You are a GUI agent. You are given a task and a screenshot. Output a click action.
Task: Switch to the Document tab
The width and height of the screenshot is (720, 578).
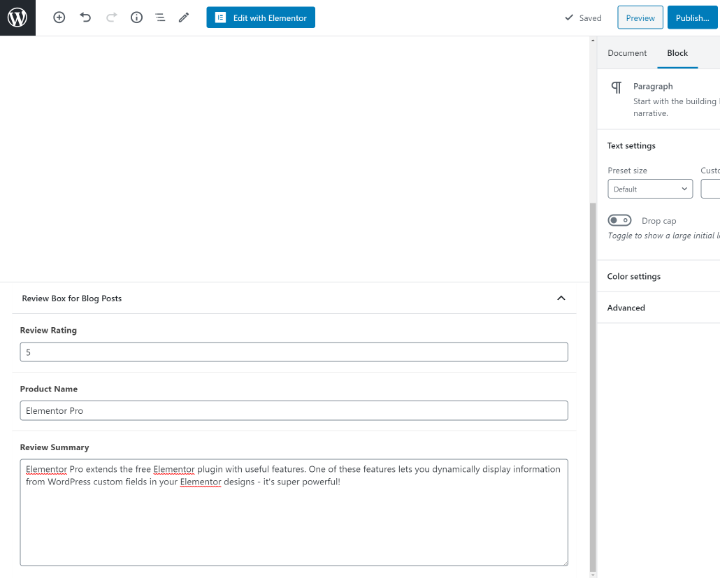pyautogui.click(x=627, y=53)
